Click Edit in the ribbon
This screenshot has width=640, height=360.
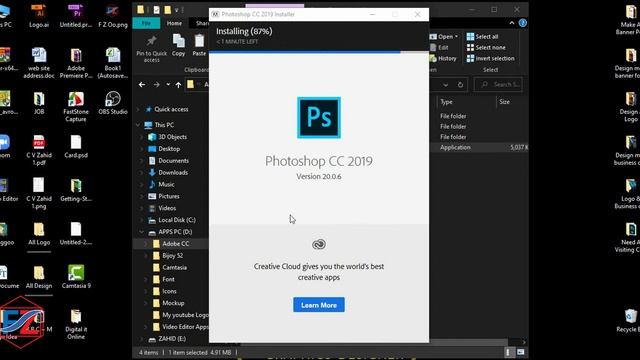tap(440, 47)
